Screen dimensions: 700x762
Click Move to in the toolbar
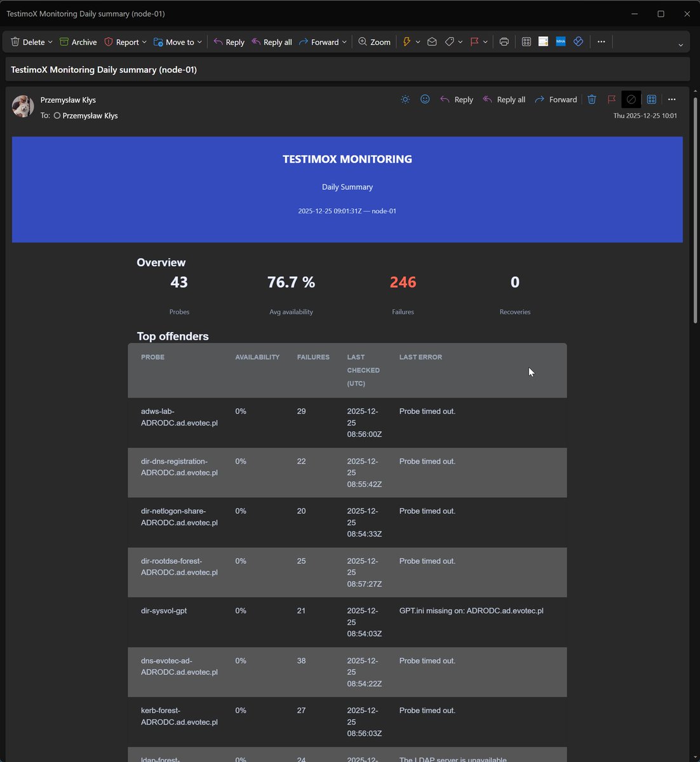click(x=173, y=42)
